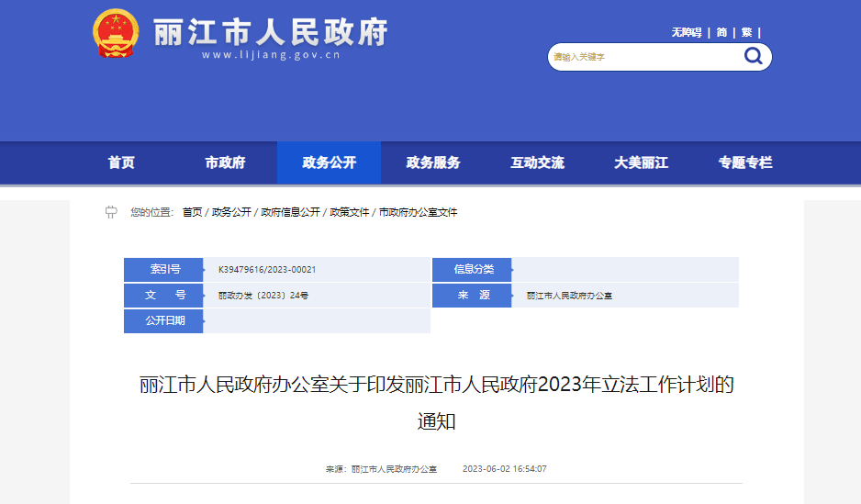Screen dimensions: 861x504
Task: Open the 大美丽江 navigation tab
Action: click(642, 162)
